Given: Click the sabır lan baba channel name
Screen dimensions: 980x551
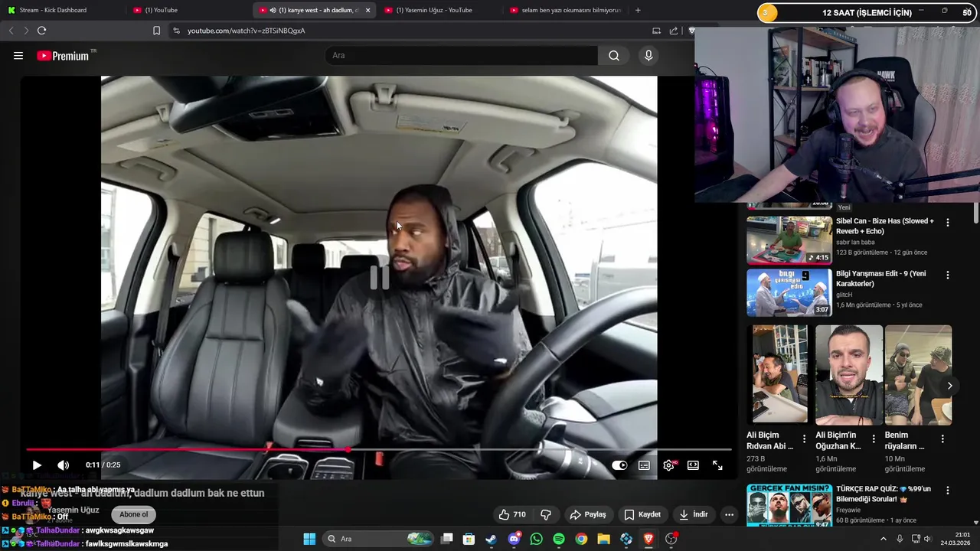Looking at the screenshot, I should click(x=855, y=242).
